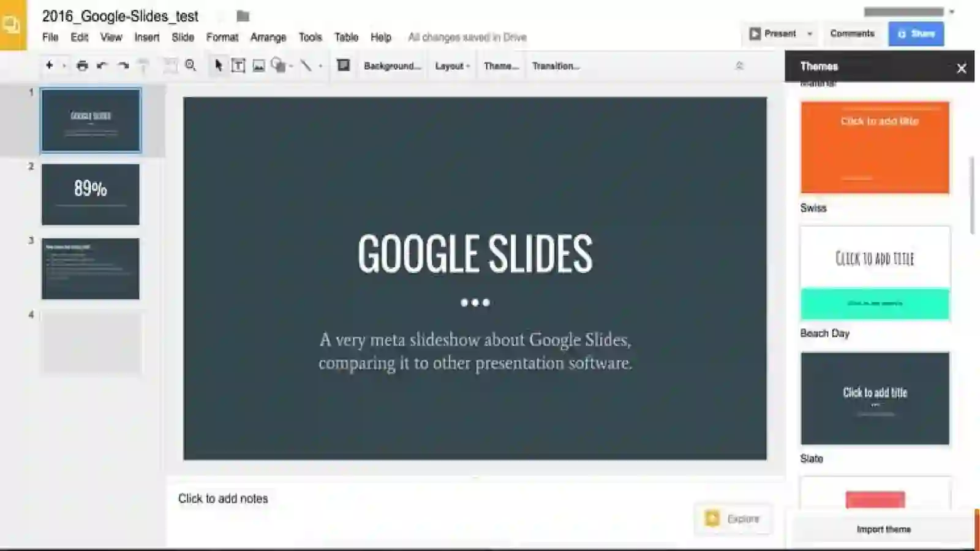Click the zoom to fit icon
The width and height of the screenshot is (980, 551).
tap(170, 66)
